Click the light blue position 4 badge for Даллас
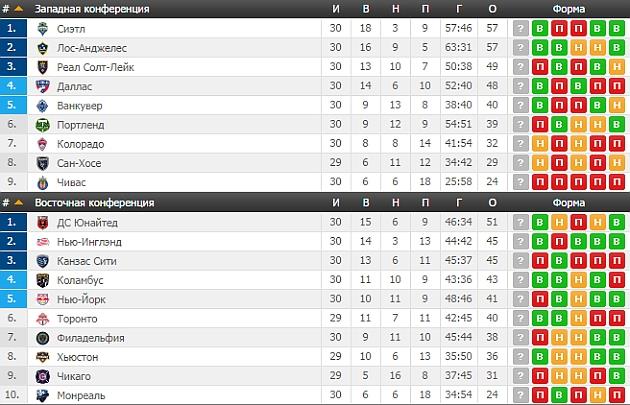Image resolution: width=630 pixels, height=405 pixels. click(x=12, y=86)
